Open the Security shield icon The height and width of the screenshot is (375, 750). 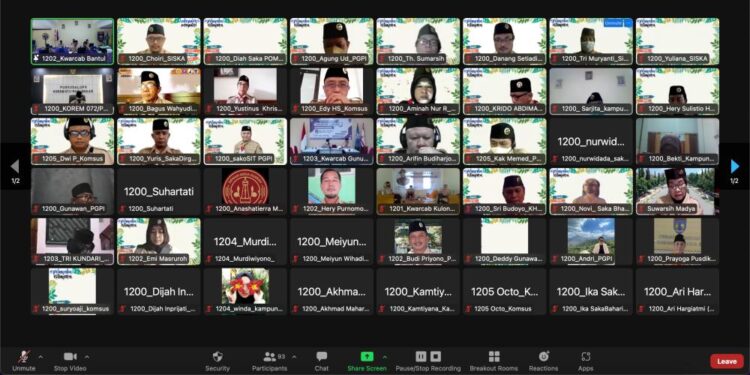[x=218, y=357]
